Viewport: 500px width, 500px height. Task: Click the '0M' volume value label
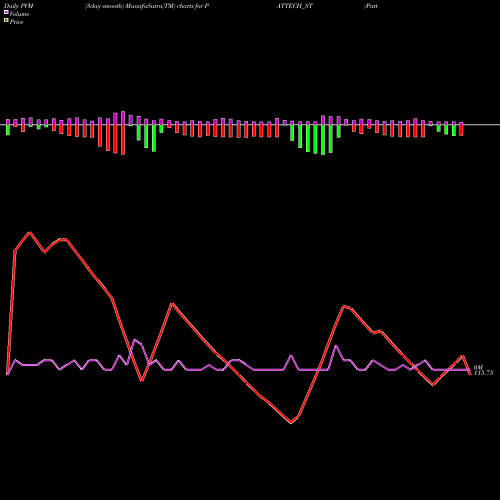point(478,367)
